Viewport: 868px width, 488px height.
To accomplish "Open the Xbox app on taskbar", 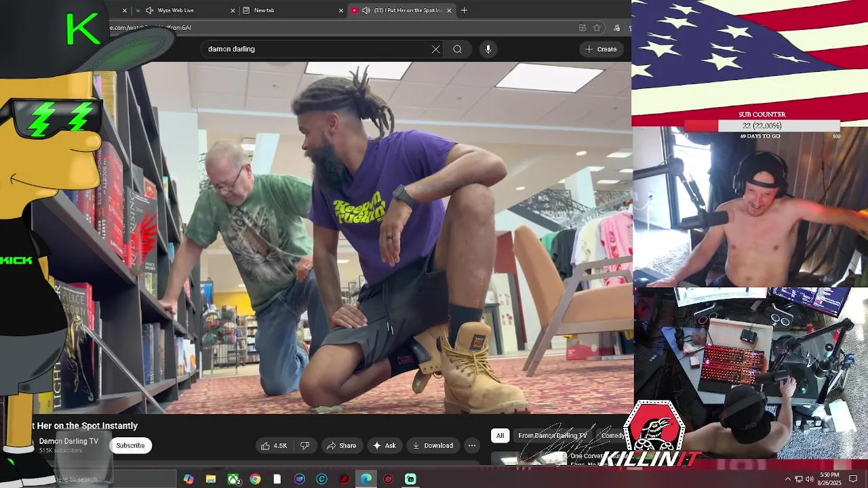I will [233, 479].
